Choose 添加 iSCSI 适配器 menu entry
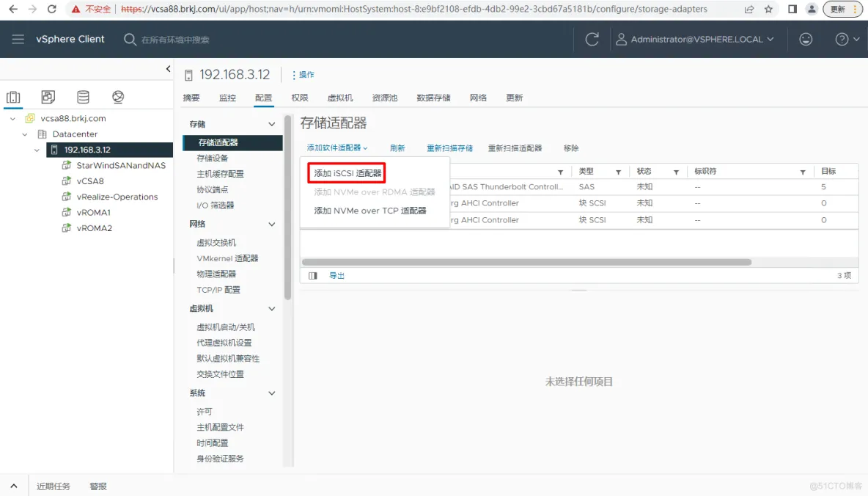The height and width of the screenshot is (496, 868). 347,173
